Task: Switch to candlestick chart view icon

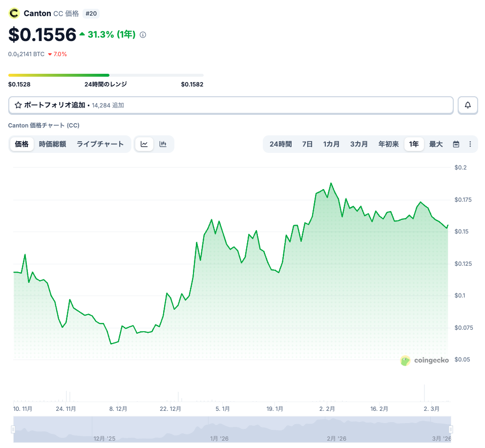Action: pyautogui.click(x=163, y=144)
